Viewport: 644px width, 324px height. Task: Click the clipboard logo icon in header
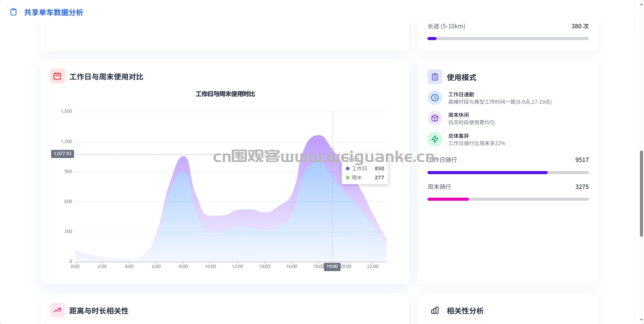(x=13, y=12)
